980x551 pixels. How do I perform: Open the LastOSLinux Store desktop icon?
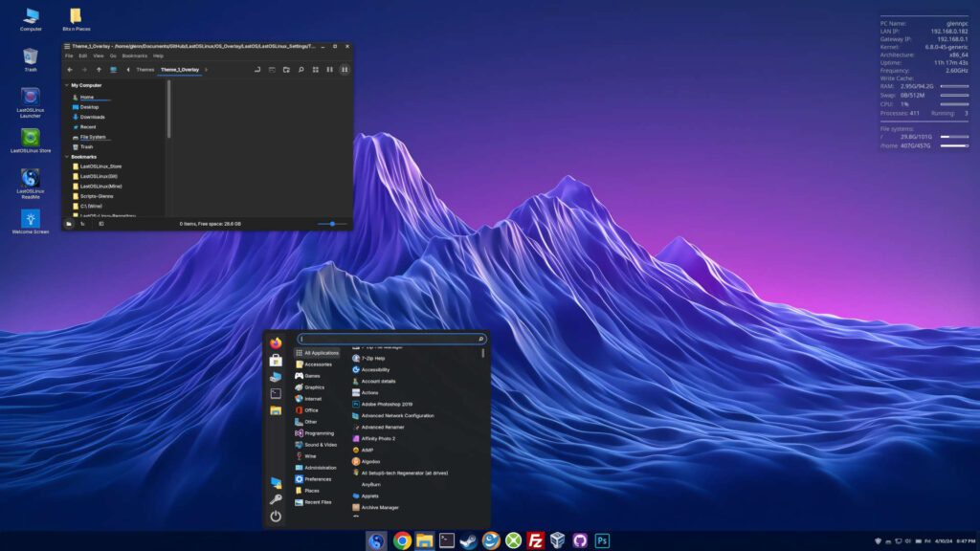(31, 138)
